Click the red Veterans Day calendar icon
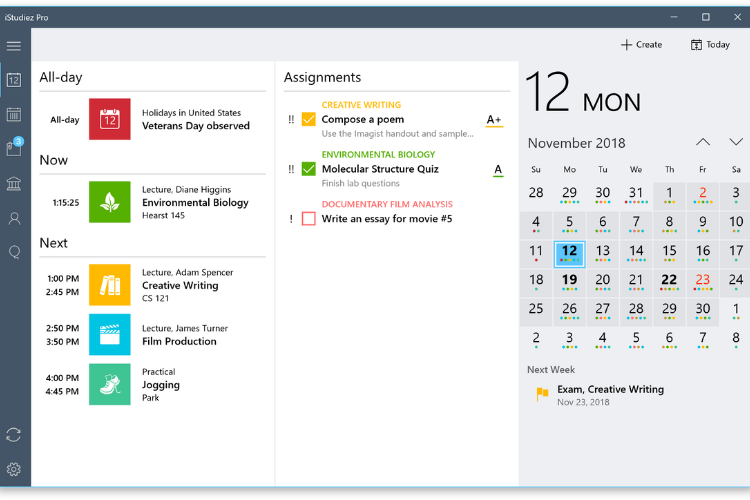 110,119
